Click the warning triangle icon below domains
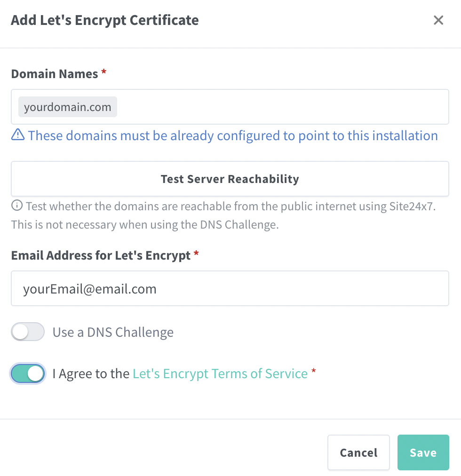 (x=18, y=135)
